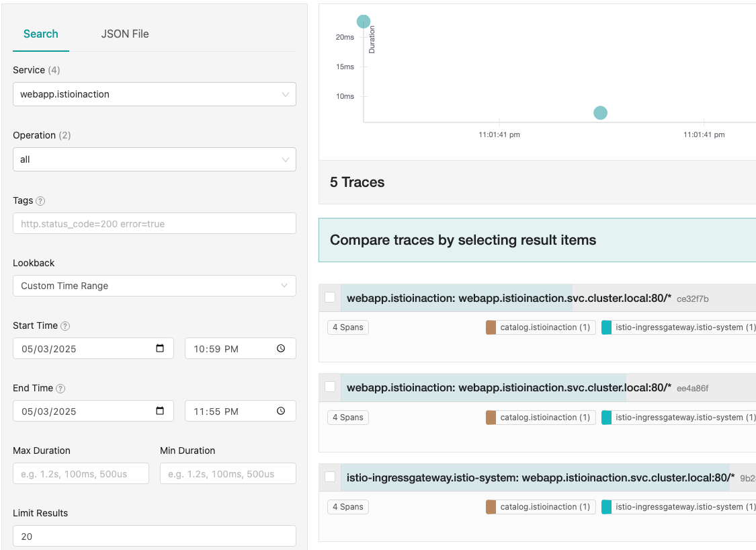The image size is (756, 550).
Task: Open the Start Time date calendar picker icon
Action: pos(160,348)
